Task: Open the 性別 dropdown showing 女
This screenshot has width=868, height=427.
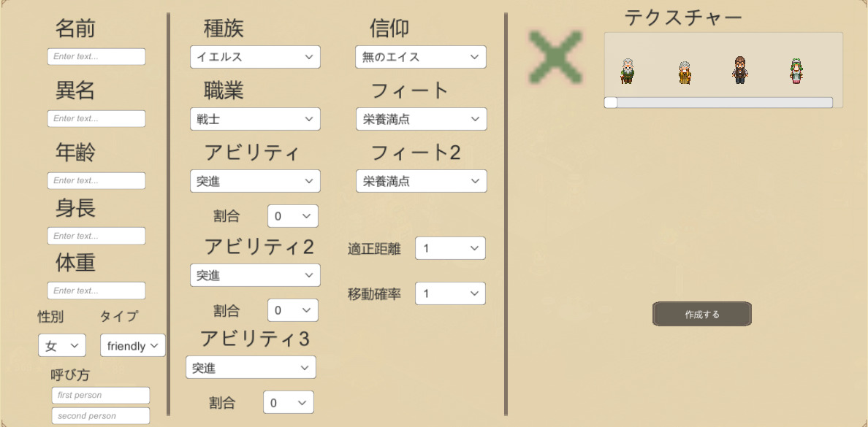Action: [62, 346]
